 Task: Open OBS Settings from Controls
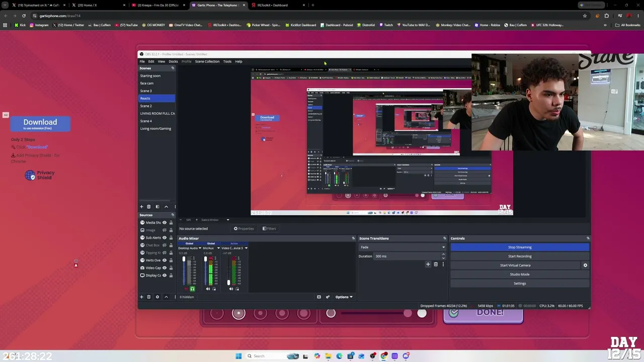pos(520,283)
